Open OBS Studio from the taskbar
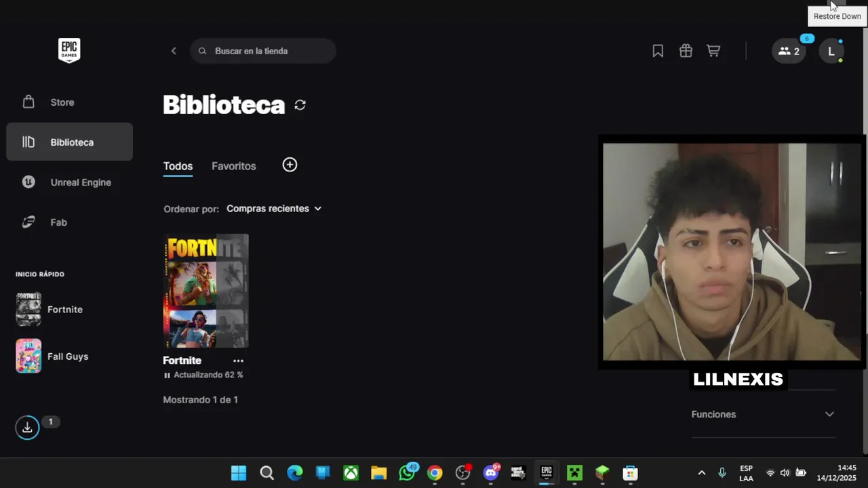The width and height of the screenshot is (868, 488). 462,473
